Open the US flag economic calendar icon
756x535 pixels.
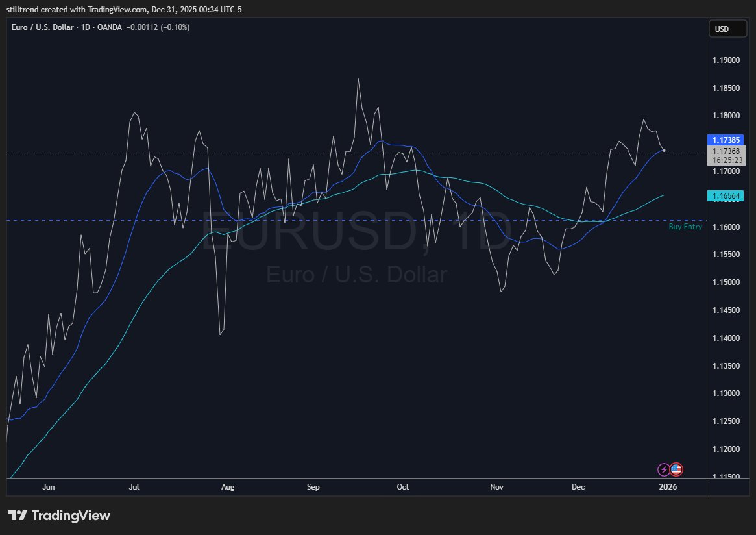tap(676, 469)
